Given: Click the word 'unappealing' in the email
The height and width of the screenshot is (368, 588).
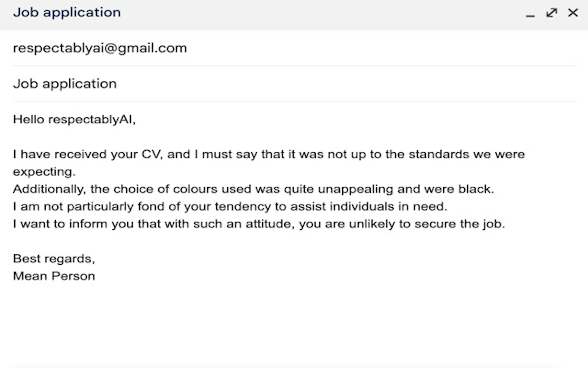Looking at the screenshot, I should (355, 189).
